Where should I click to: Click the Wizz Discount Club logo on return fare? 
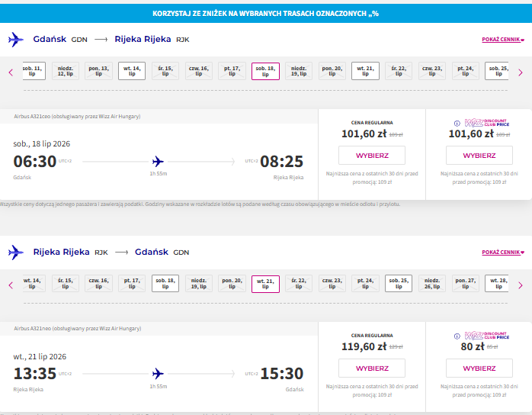click(487, 336)
